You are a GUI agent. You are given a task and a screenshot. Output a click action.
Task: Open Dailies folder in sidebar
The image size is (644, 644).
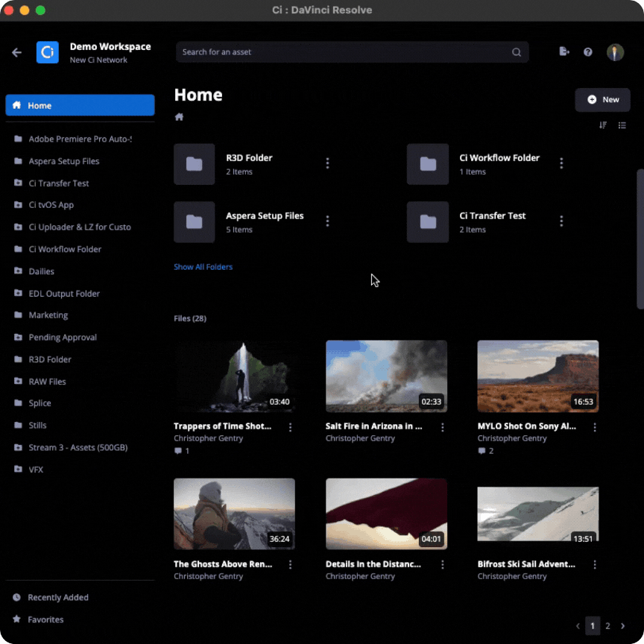click(x=34, y=271)
